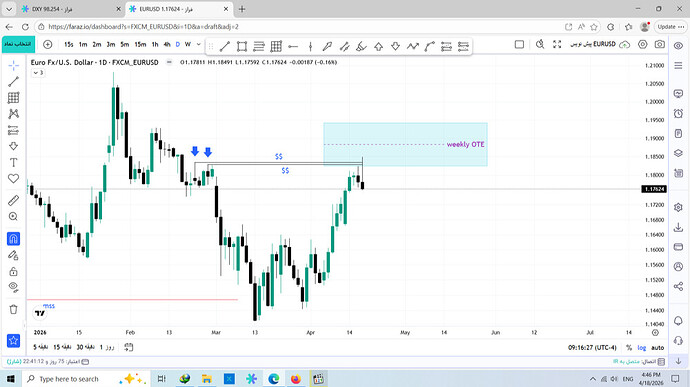Open chart settings hexagon icon

643,44
